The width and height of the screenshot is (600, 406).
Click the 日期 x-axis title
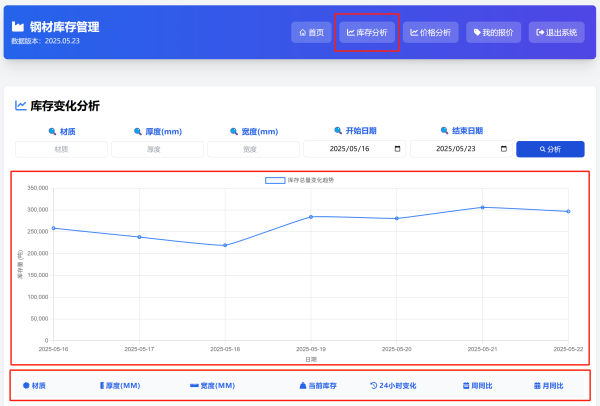click(311, 359)
